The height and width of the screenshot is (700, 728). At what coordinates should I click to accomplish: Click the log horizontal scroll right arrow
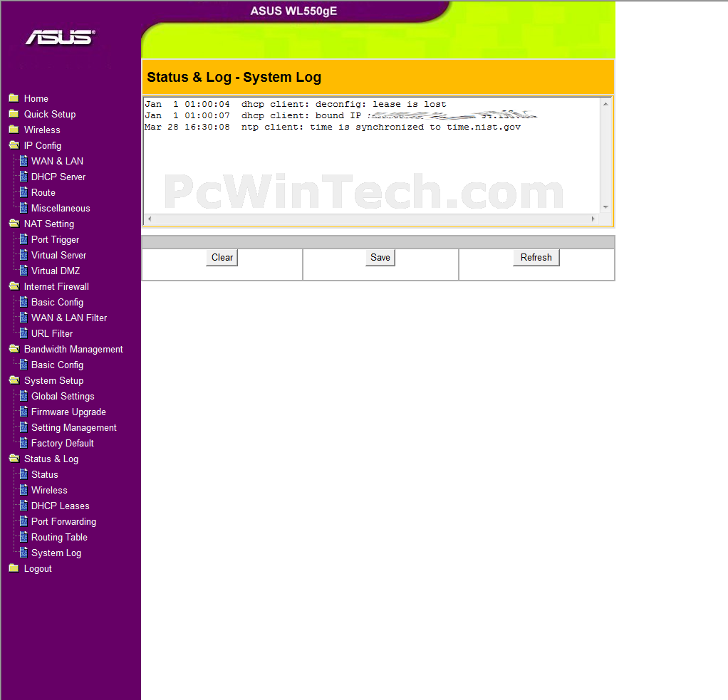pyautogui.click(x=593, y=219)
